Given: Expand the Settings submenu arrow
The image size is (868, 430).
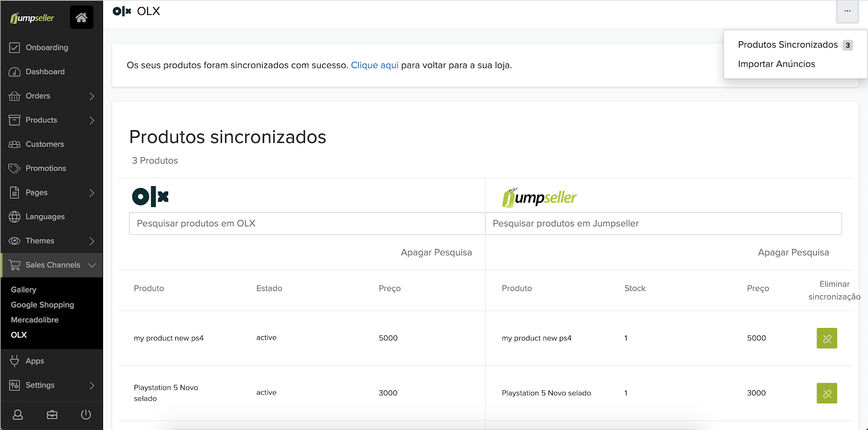Looking at the screenshot, I should (x=92, y=385).
